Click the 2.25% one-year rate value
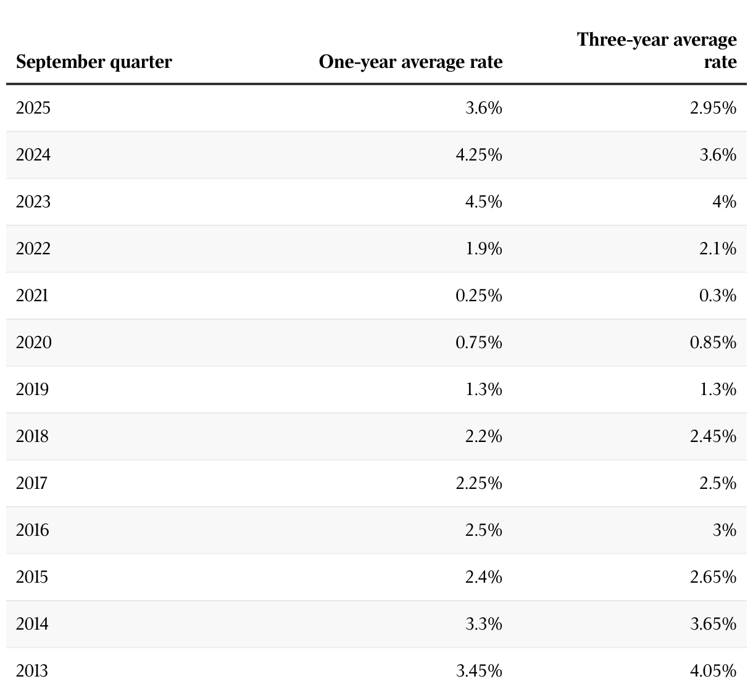Viewport: 753px width, 700px height. coord(479,483)
